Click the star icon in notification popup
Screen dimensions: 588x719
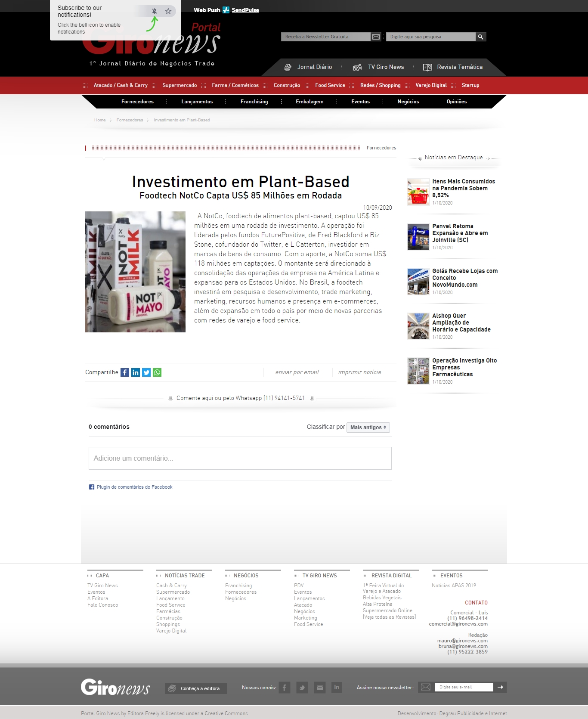(168, 11)
